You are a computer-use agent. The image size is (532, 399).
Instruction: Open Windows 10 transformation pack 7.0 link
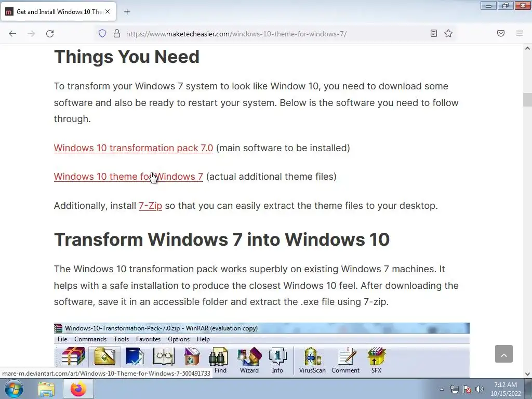134,148
